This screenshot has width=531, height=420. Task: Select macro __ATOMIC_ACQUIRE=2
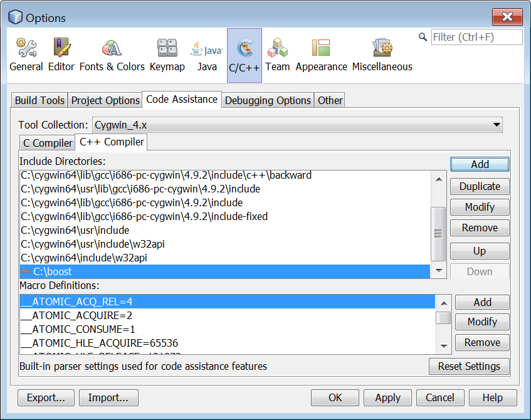click(x=228, y=315)
